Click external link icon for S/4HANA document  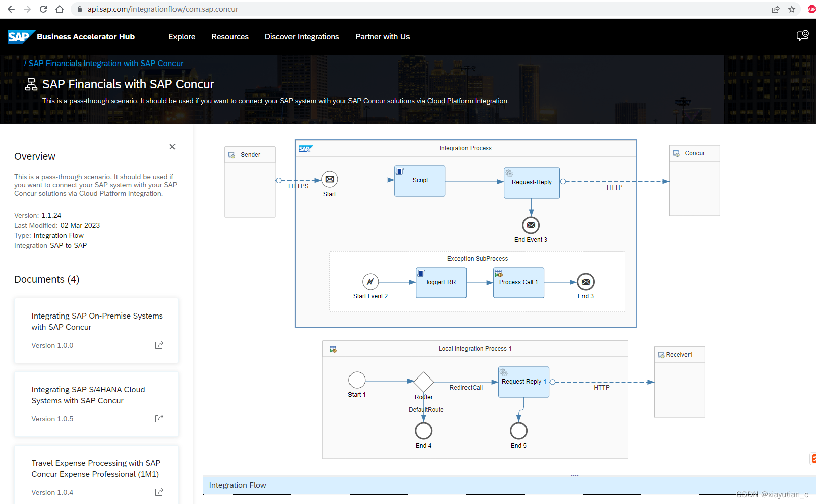tap(159, 419)
